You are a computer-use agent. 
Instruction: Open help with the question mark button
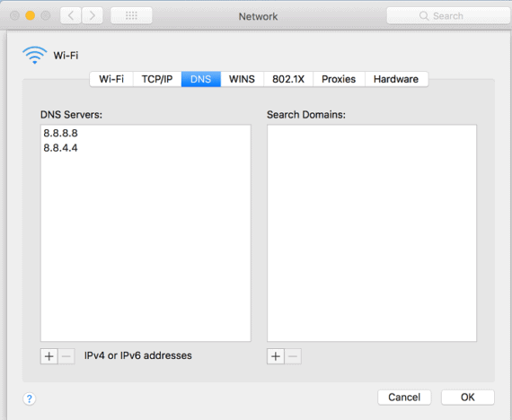(29, 398)
